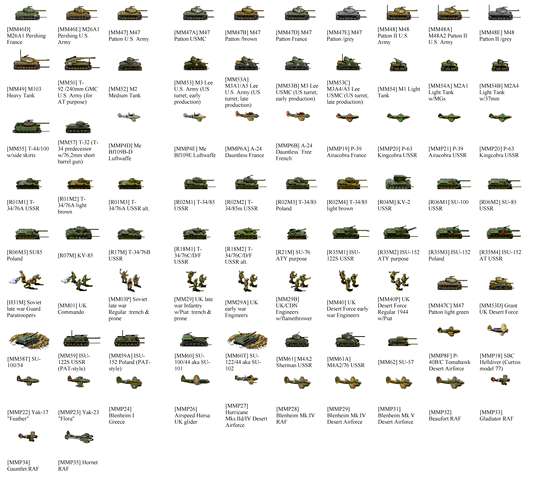Image resolution: width=535 pixels, height=480 pixels.
Task: Select the Gauntlet RAF biplane sprite
Action: coord(28,436)
